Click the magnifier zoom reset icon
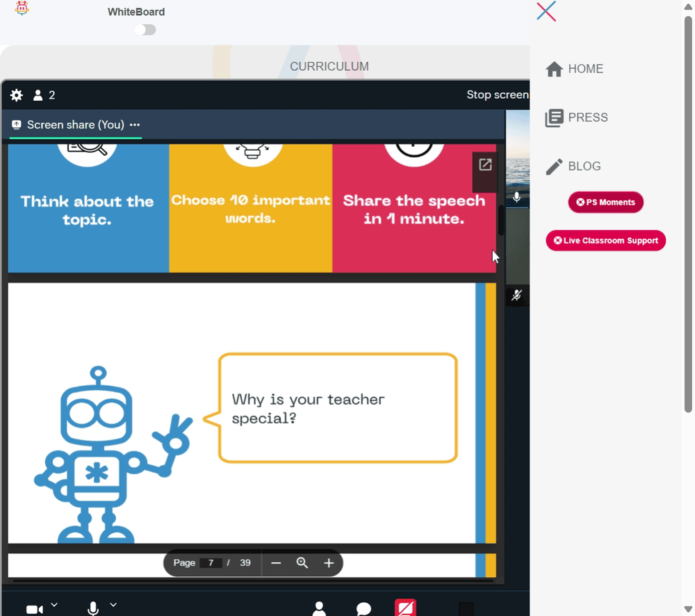 coord(302,562)
